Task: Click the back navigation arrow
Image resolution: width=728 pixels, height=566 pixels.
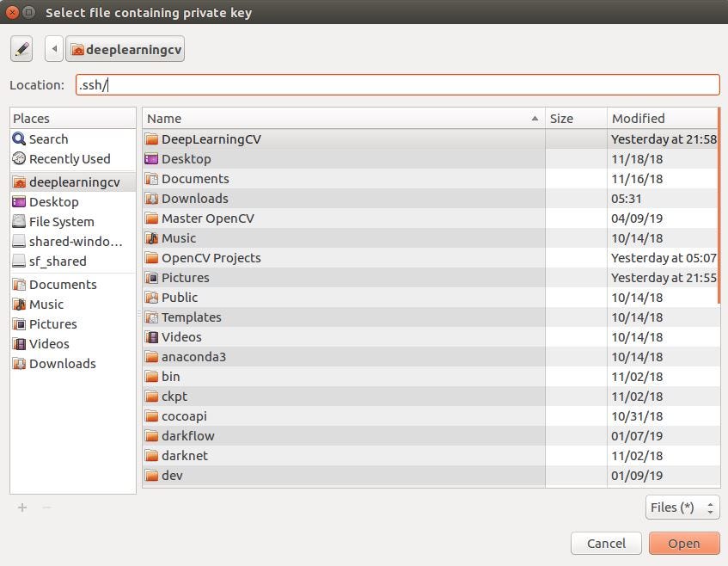Action: [x=53, y=48]
